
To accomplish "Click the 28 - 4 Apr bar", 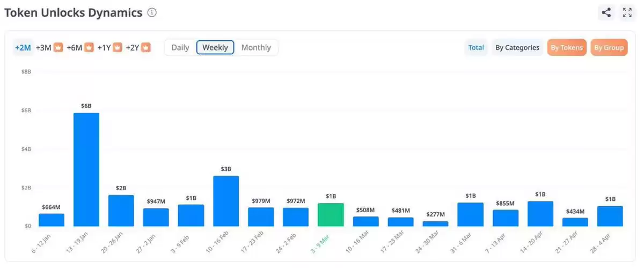I will tap(610, 216).
